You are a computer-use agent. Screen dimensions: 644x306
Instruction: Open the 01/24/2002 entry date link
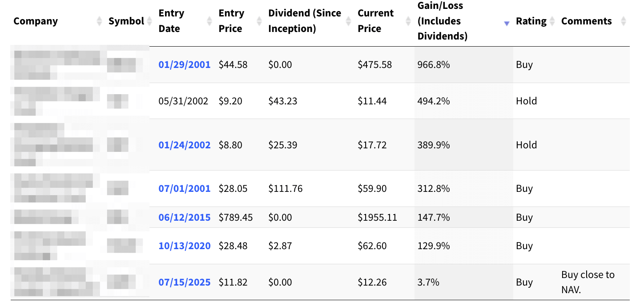pos(184,145)
